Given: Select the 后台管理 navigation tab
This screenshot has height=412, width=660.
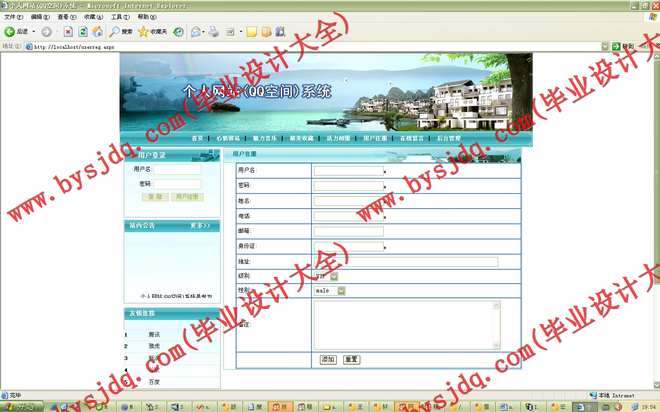Looking at the screenshot, I should (446, 138).
